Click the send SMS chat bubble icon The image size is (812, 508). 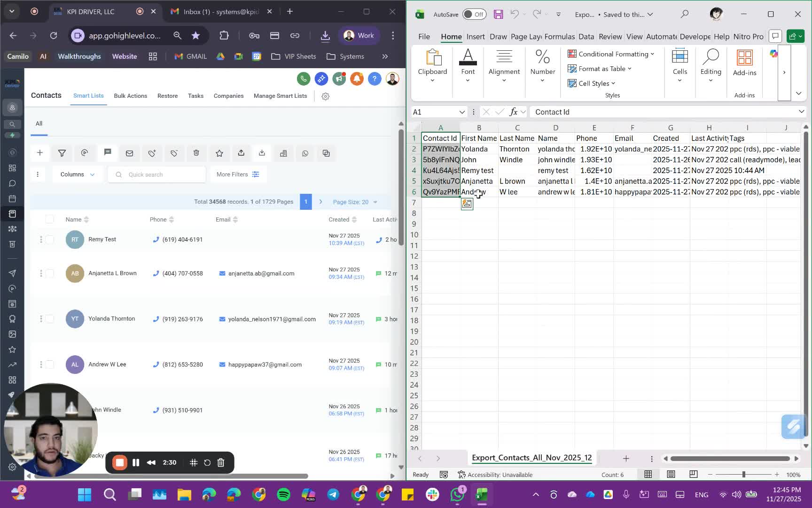[x=108, y=152]
